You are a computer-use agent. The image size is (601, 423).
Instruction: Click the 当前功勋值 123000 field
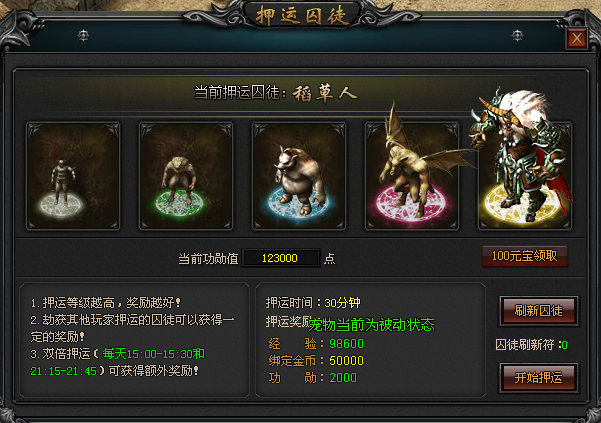point(280,258)
